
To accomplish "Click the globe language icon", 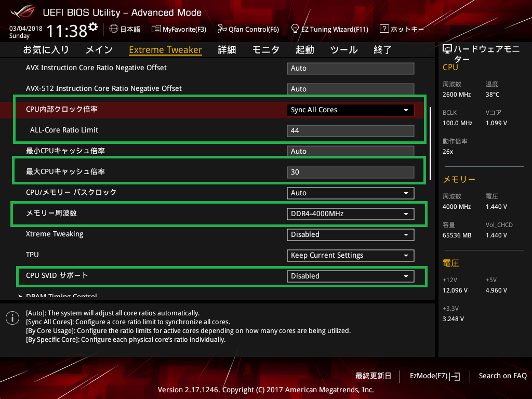I will point(114,29).
